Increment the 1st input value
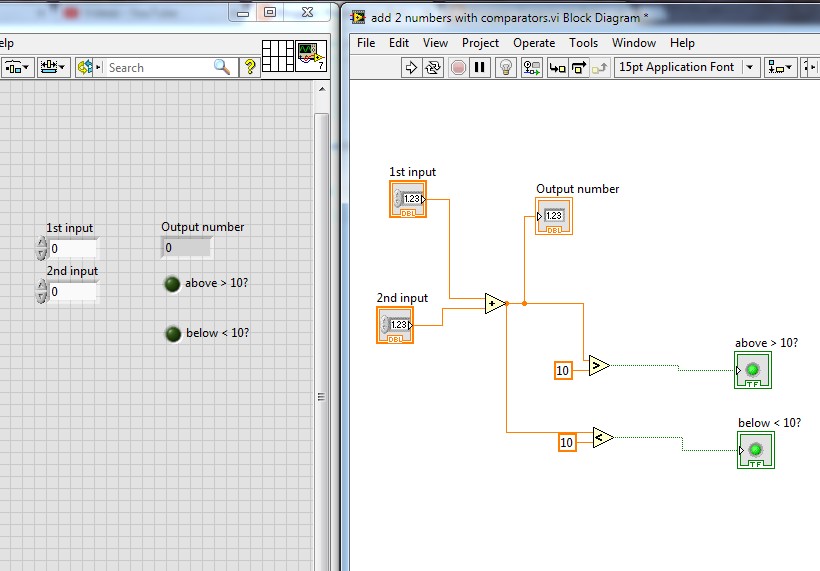 pos(41,243)
